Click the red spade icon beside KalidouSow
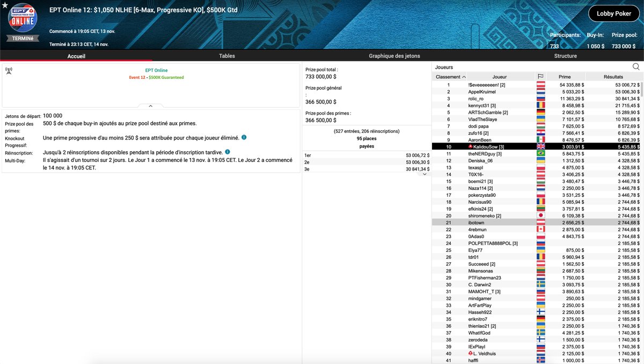This screenshot has width=644, height=364. [471, 146]
